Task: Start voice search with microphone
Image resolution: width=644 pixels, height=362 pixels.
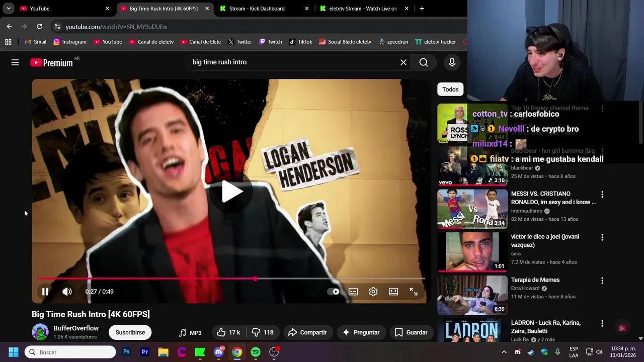Action: (452, 62)
